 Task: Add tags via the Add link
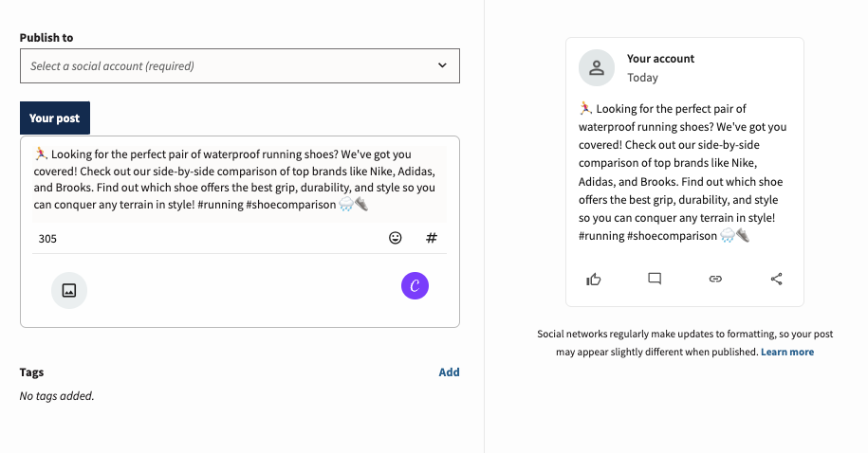449,372
